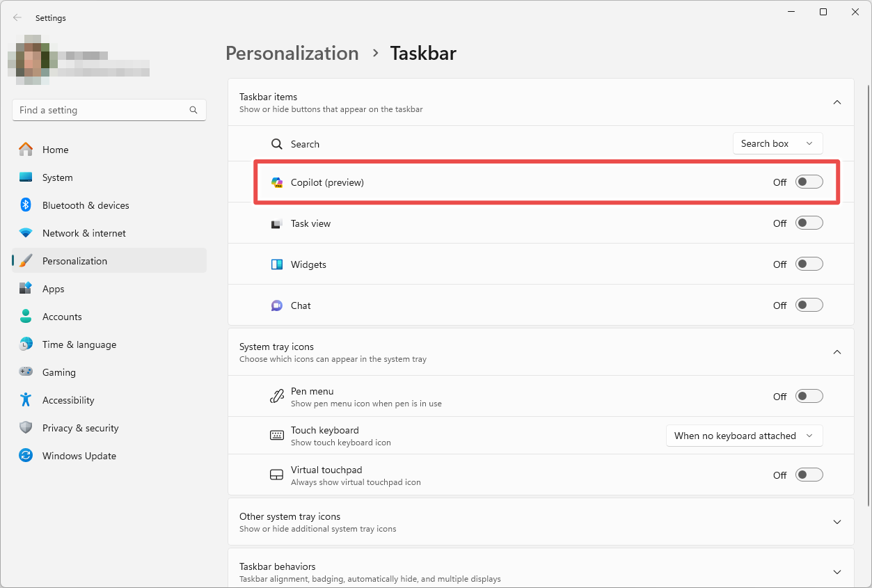Viewport: 872px width, 588px height.
Task: Click the Bluetooth icon in sidebar
Action: 26,205
